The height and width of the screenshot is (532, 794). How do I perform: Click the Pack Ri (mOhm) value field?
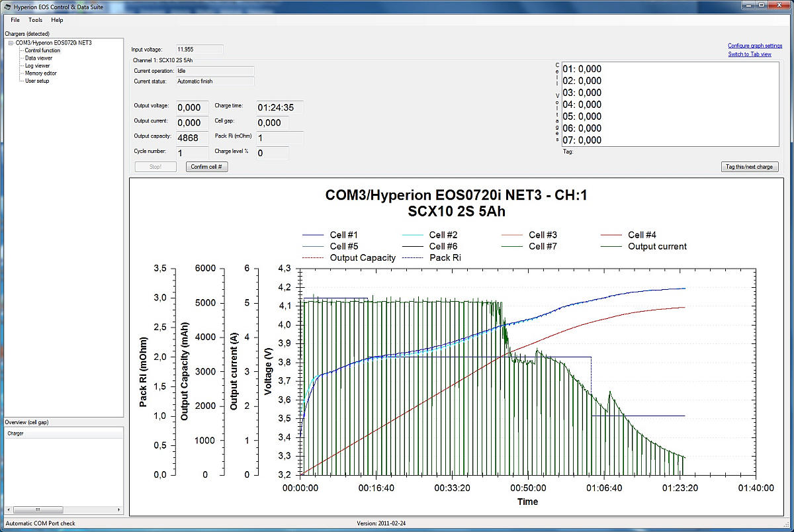click(280, 138)
